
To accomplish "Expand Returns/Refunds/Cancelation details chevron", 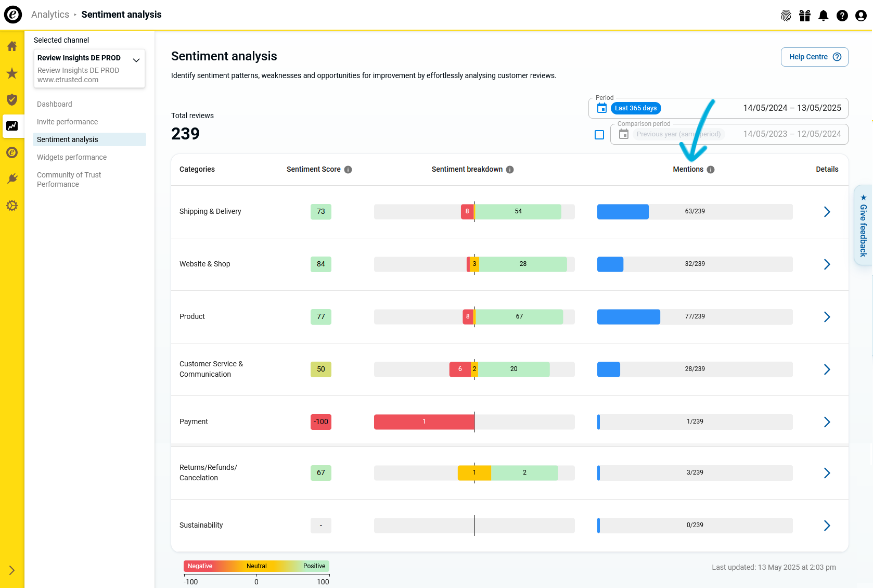I will (x=827, y=473).
